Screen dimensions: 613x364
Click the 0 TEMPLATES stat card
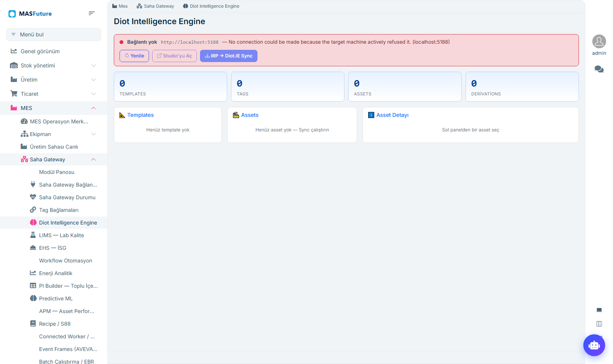coord(170,87)
